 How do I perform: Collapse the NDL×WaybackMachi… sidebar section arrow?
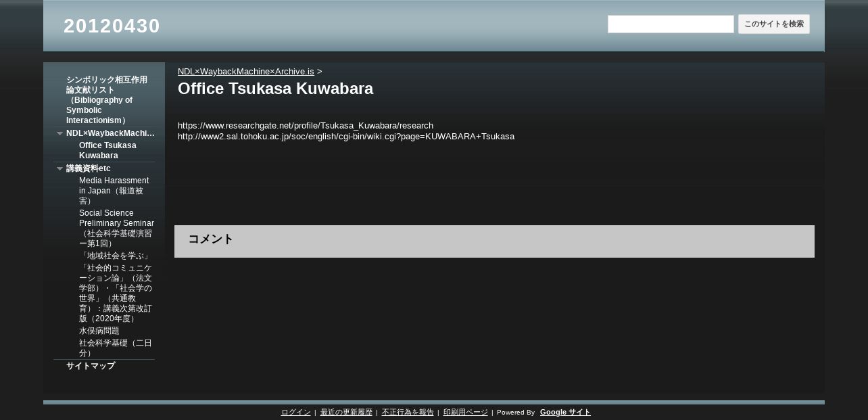(59, 133)
